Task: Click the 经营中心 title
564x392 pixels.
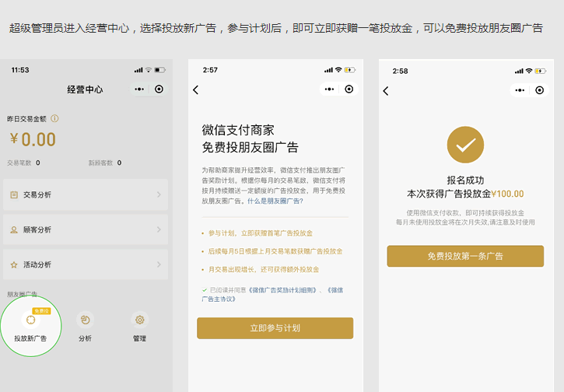Action: [86, 89]
